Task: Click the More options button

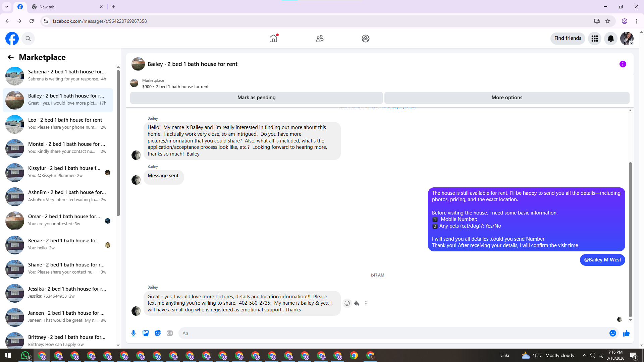Action: [506, 98]
